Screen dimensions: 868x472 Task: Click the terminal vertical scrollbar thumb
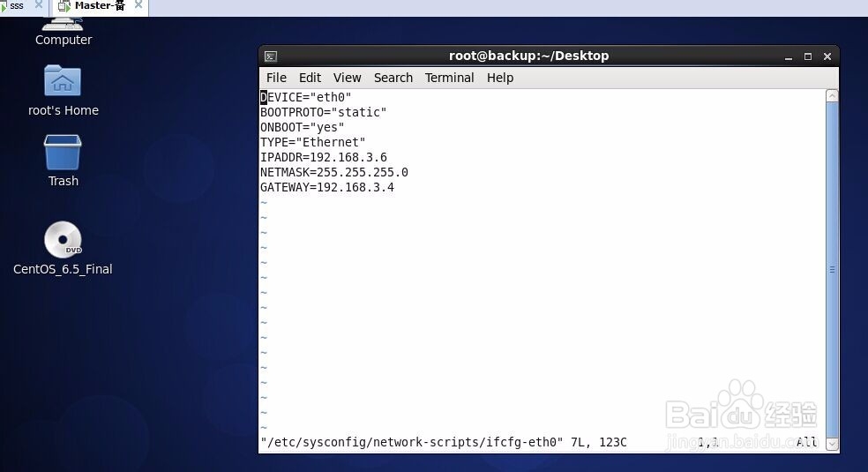pyautogui.click(x=832, y=269)
